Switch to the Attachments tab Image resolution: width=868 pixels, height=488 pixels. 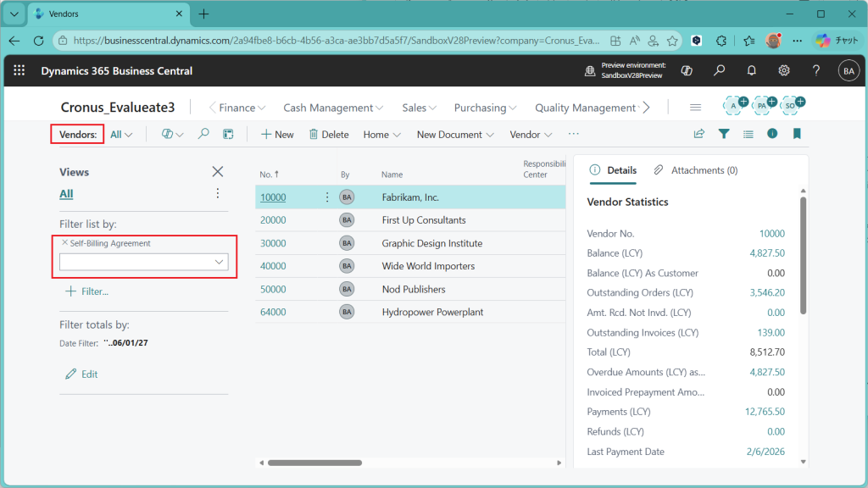pyautogui.click(x=695, y=170)
